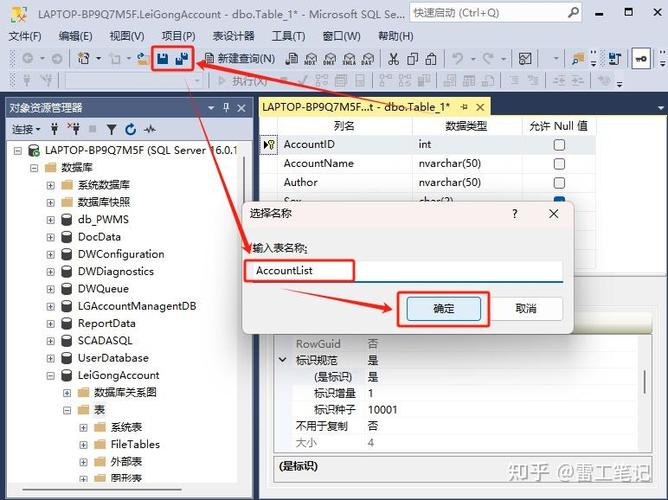Select the UserDatabase node in the tree
The width and height of the screenshot is (668, 500).
pos(113,358)
